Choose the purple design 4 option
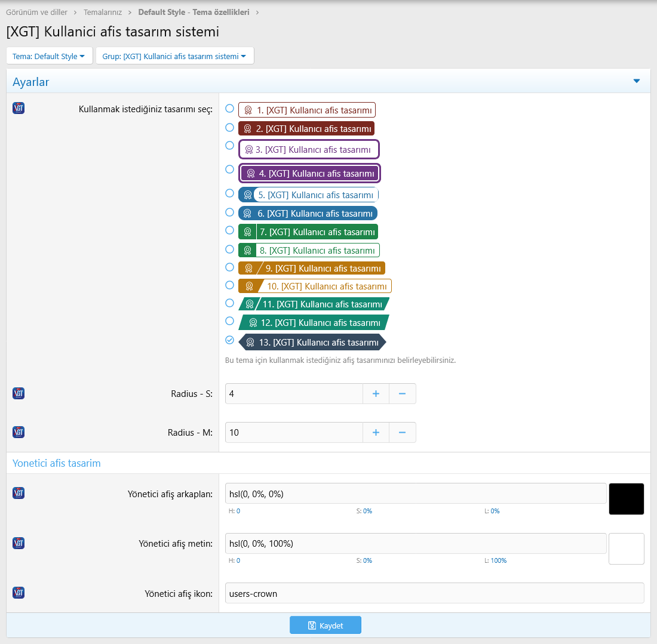 229,170
